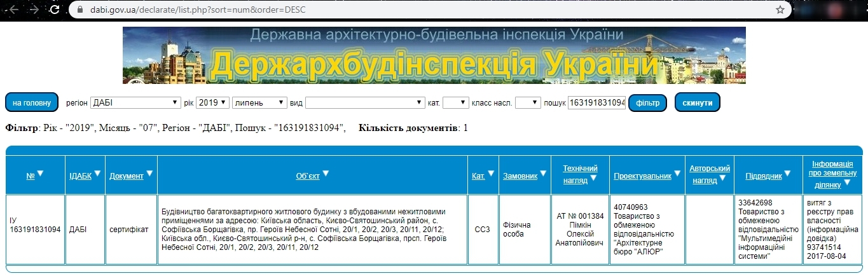This screenshot has height=276, width=868.
Task: Open the регіон dropdown showing ДАБІ
Action: 135,102
